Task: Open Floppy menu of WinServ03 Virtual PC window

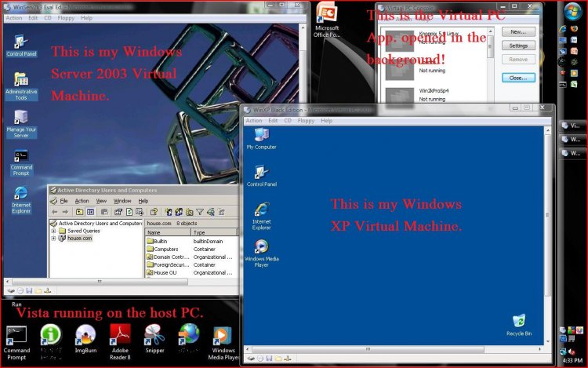Action: click(x=66, y=18)
